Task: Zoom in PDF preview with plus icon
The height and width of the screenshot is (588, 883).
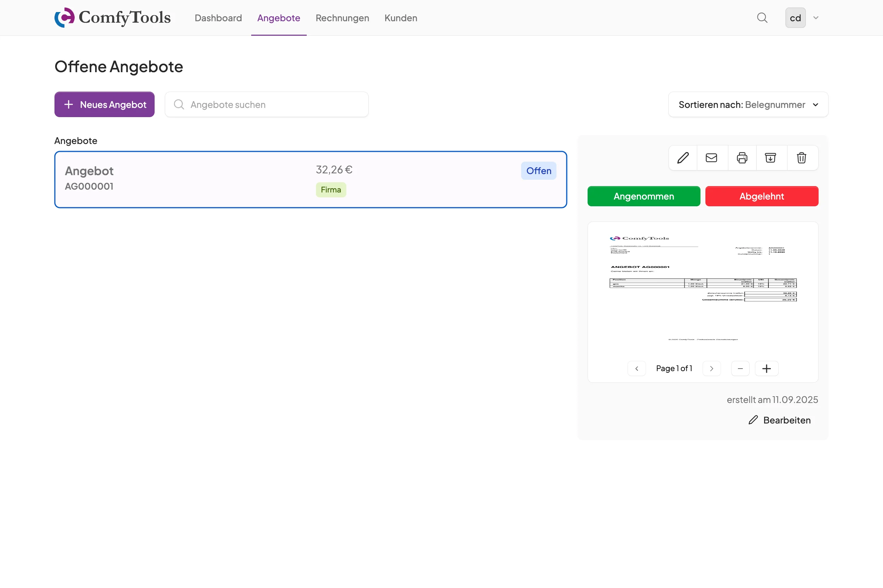Action: [x=766, y=369]
